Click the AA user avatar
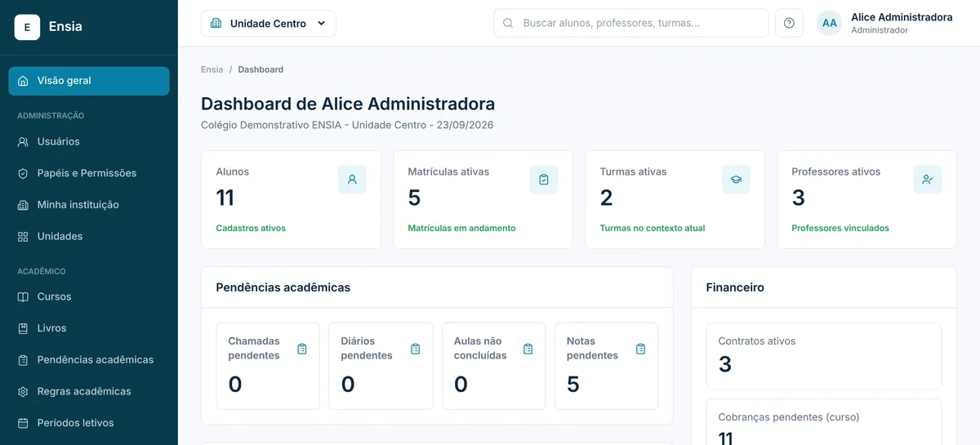Image resolution: width=980 pixels, height=445 pixels. 830,23
